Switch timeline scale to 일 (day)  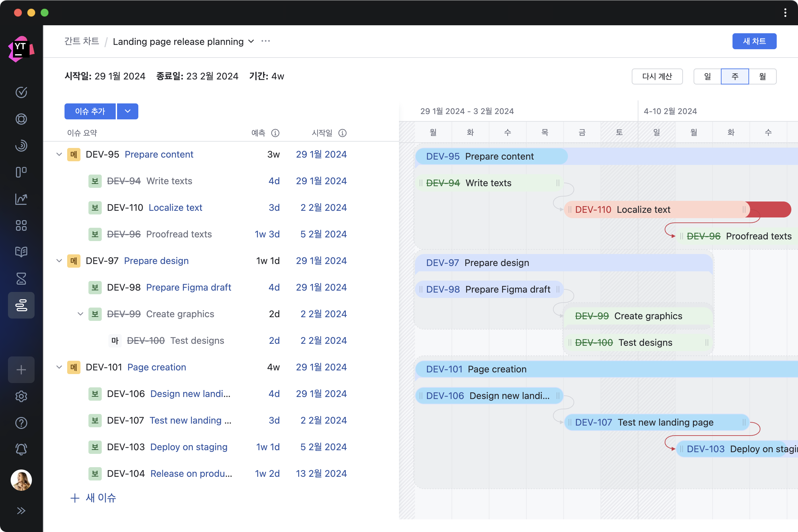(x=708, y=76)
